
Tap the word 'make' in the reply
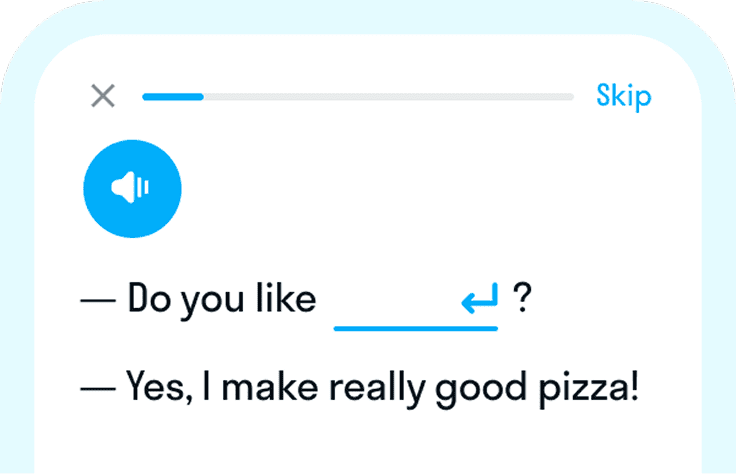pos(269,387)
